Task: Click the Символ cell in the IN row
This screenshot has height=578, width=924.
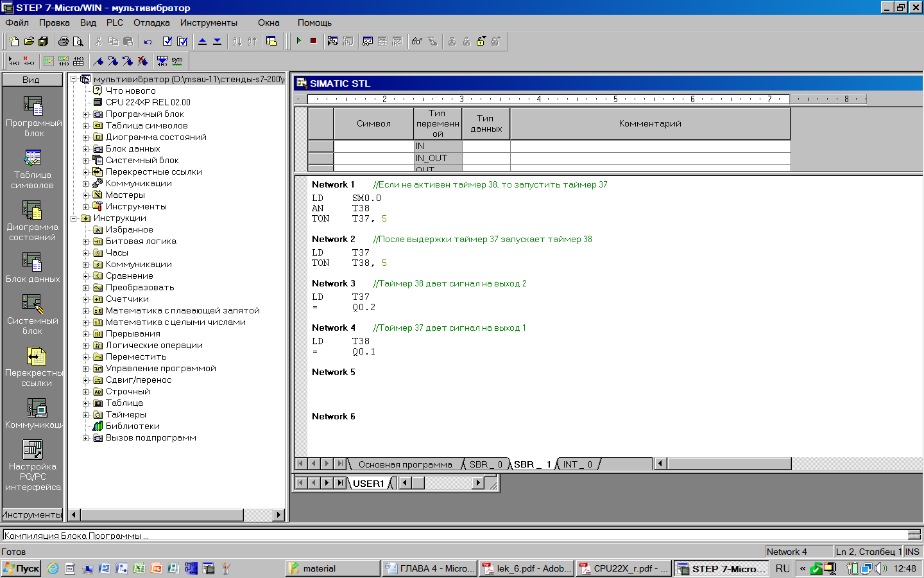Action: (x=373, y=146)
